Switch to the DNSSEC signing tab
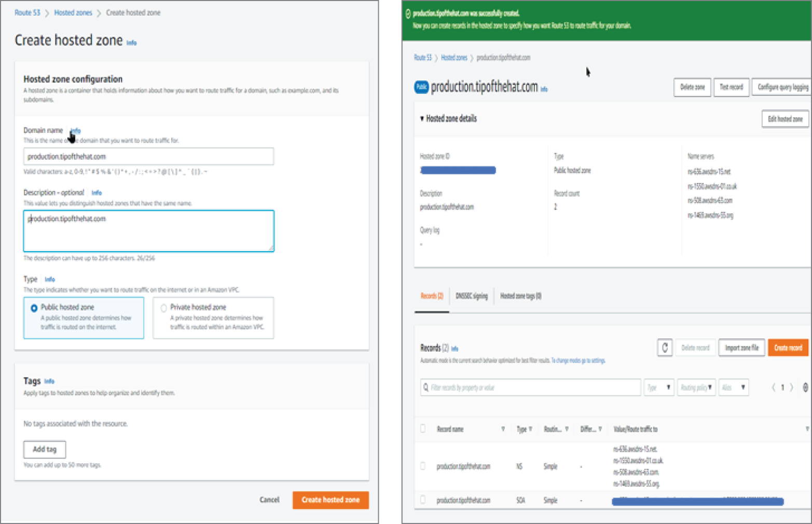812x524 pixels. (x=472, y=296)
